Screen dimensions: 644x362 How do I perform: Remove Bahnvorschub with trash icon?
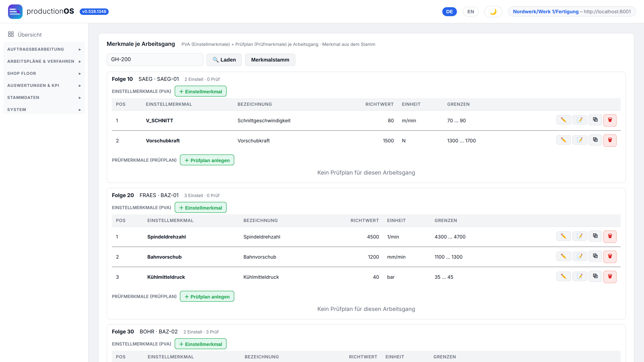tap(610, 257)
